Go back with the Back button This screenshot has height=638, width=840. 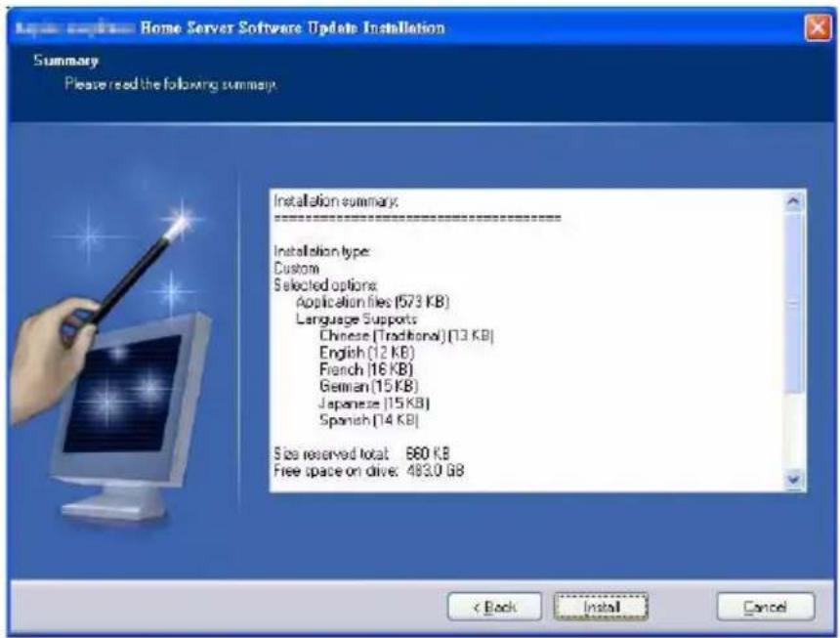[494, 607]
